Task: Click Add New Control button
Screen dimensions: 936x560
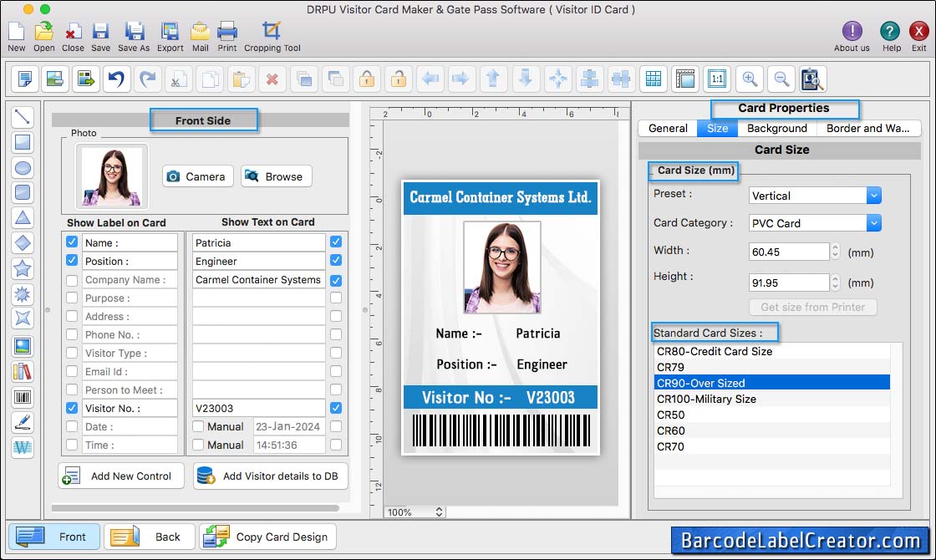Action: (x=121, y=476)
